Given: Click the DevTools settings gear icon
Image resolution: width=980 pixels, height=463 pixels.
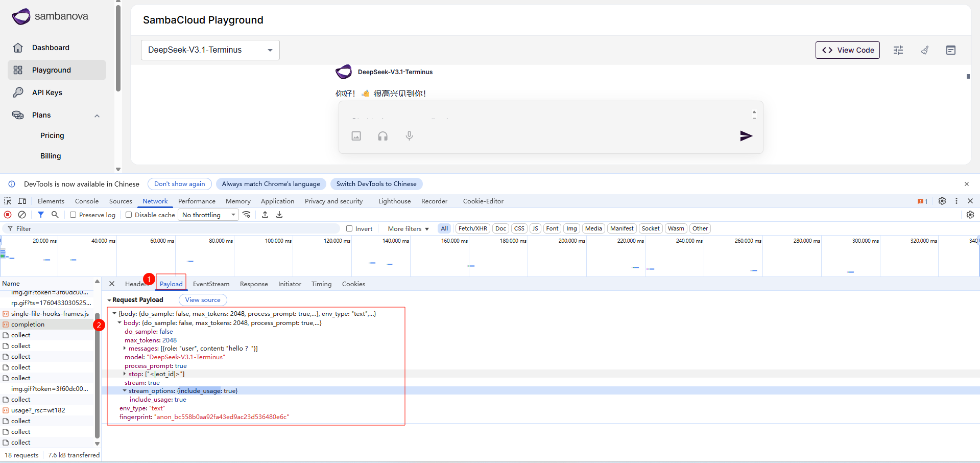Looking at the screenshot, I should [942, 201].
